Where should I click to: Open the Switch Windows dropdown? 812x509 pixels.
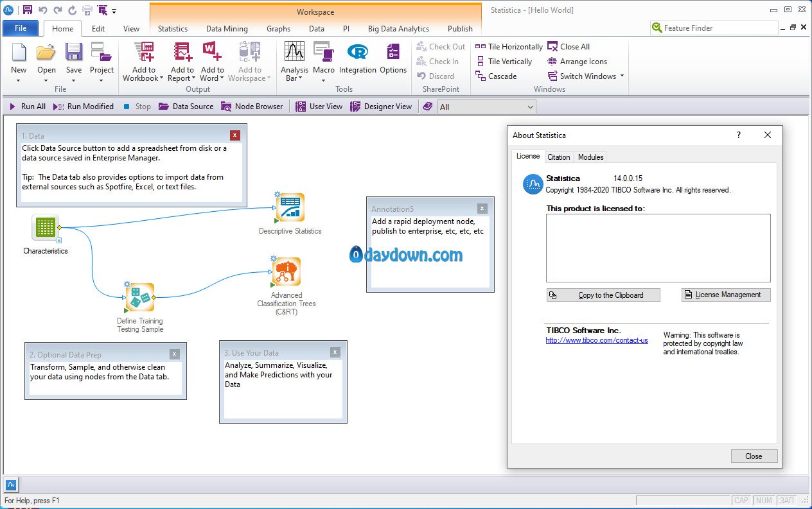point(622,76)
